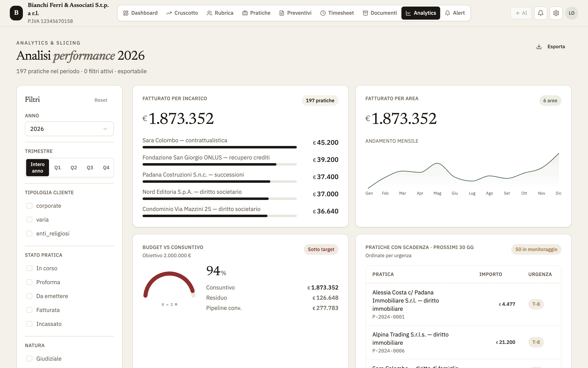Click the Urgenza column header
Image resolution: width=588 pixels, height=368 pixels.
[x=540, y=274]
